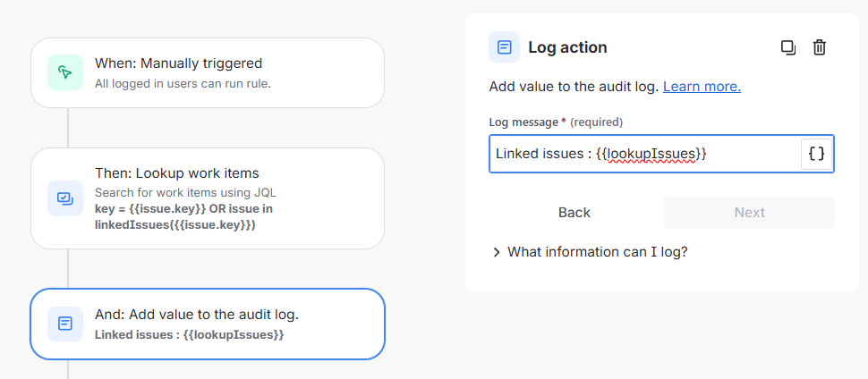Select 'And: Add value to the audit log' card
This screenshot has height=379, width=868.
(x=208, y=324)
